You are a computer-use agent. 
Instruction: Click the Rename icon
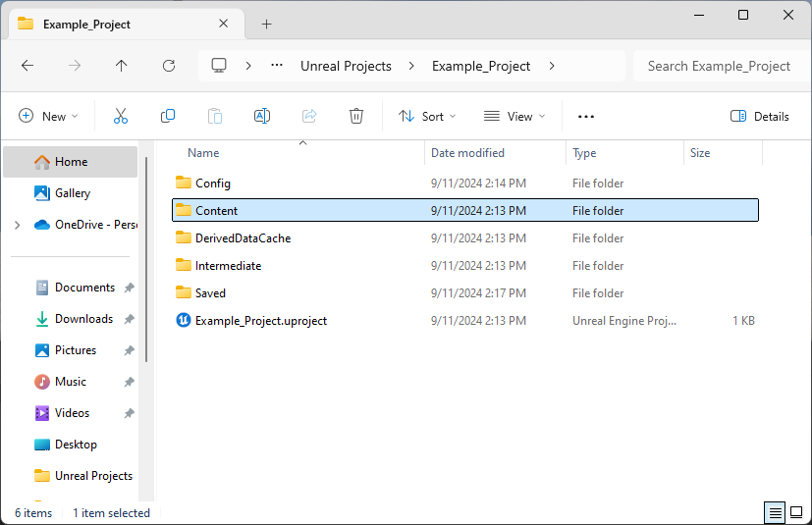point(262,116)
